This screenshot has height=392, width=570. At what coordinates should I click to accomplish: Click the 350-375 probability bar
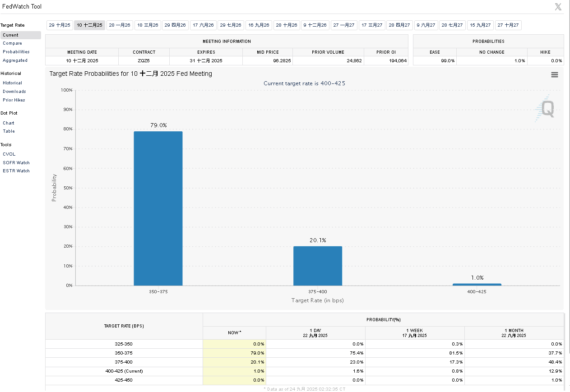[x=158, y=208]
